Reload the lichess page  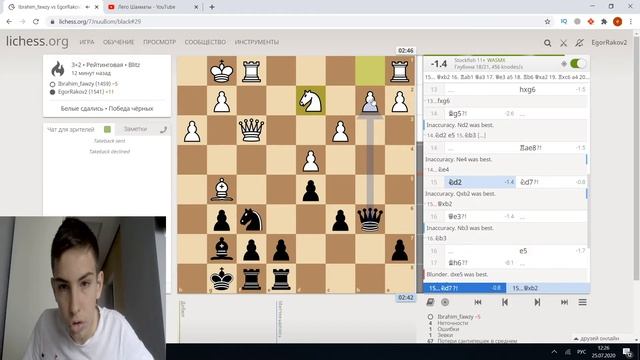tap(36, 21)
